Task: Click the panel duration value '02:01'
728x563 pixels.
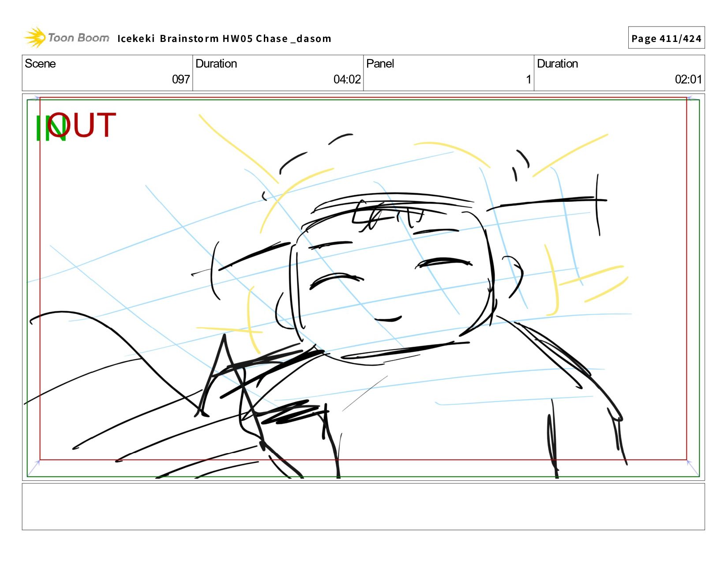Action: 688,79
